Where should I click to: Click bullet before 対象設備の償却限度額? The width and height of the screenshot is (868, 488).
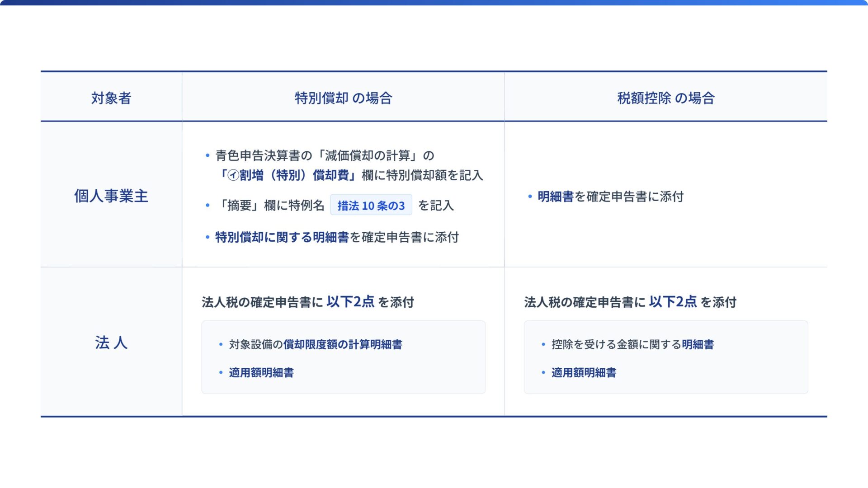[221, 345]
